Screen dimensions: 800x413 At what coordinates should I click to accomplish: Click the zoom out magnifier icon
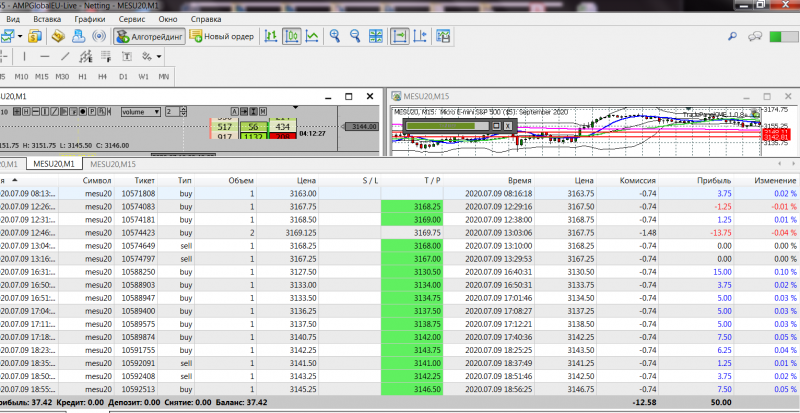[x=356, y=37]
